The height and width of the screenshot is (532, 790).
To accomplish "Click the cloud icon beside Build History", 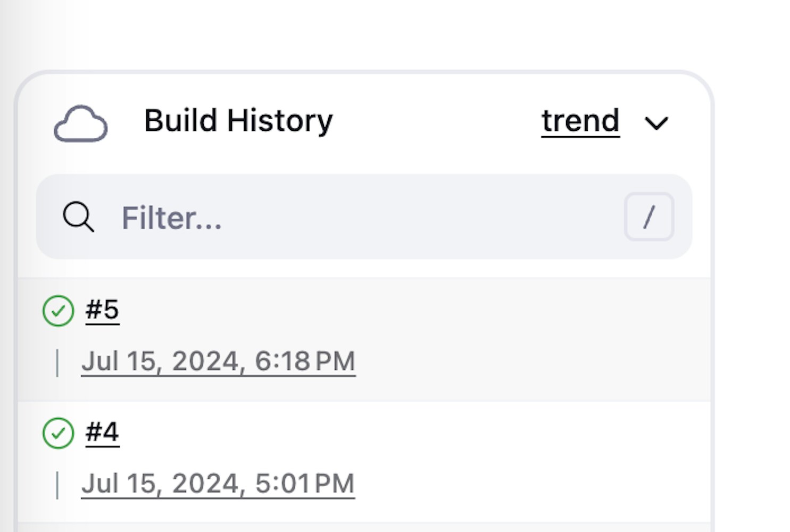I will click(81, 123).
